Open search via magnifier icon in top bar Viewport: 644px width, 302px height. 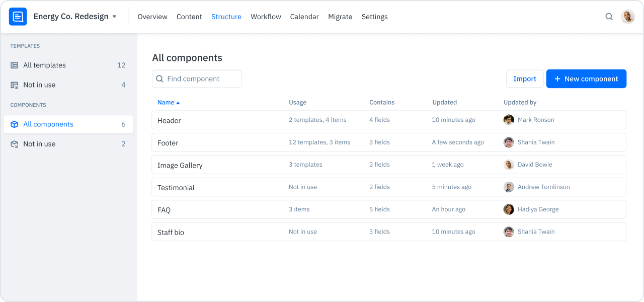609,17
